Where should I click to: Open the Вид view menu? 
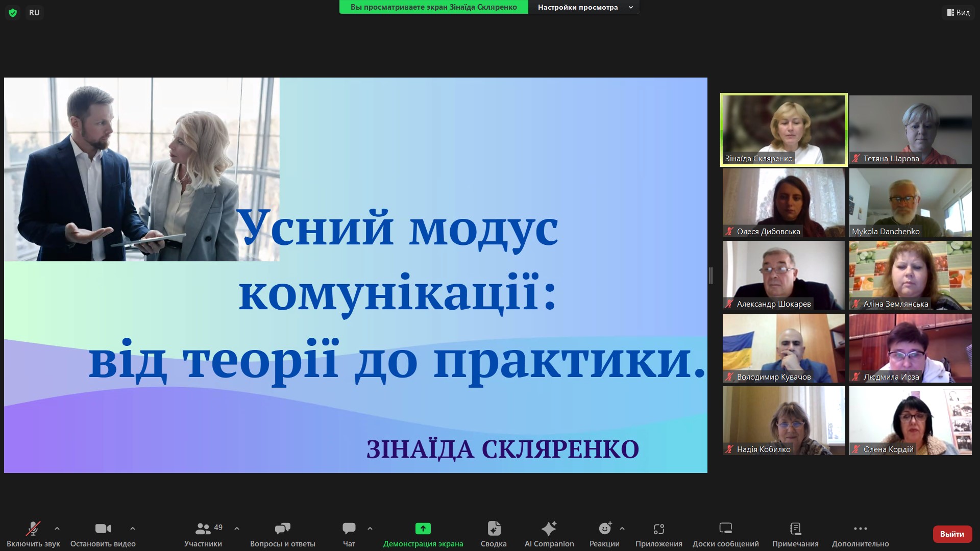[958, 13]
